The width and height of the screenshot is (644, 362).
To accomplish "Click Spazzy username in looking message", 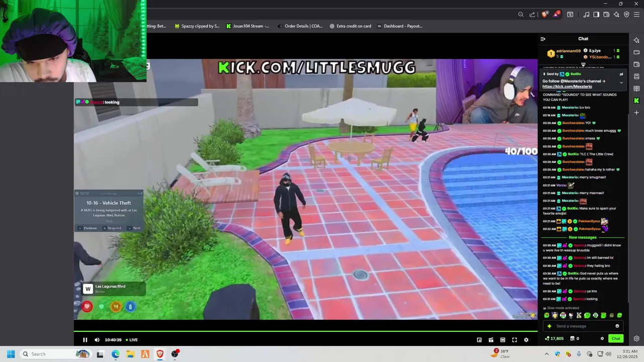I will pyautogui.click(x=579, y=299).
